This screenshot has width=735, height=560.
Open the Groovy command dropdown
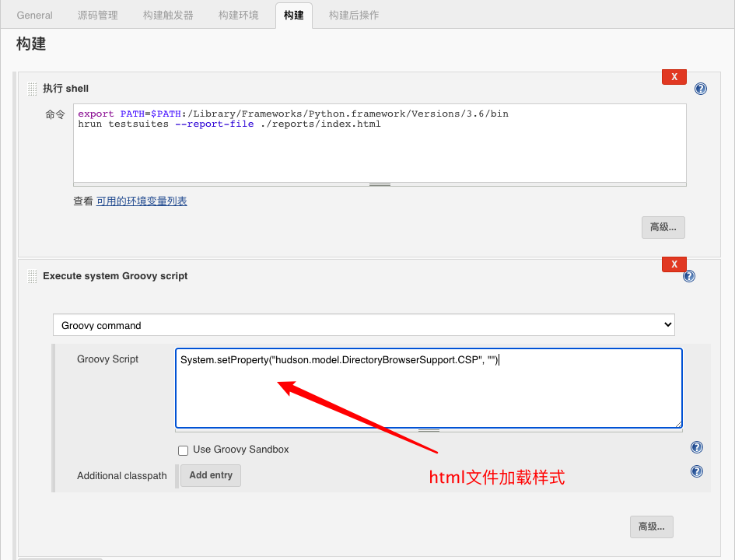coord(363,324)
